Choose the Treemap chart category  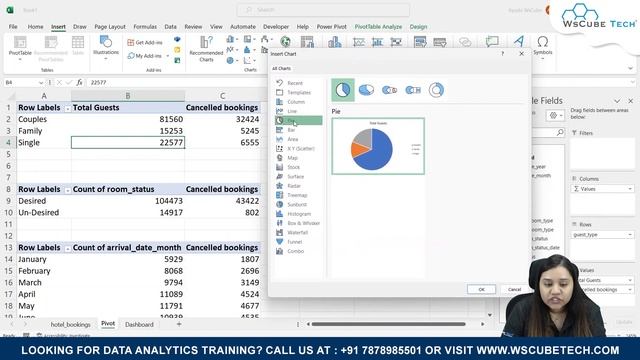(297, 196)
